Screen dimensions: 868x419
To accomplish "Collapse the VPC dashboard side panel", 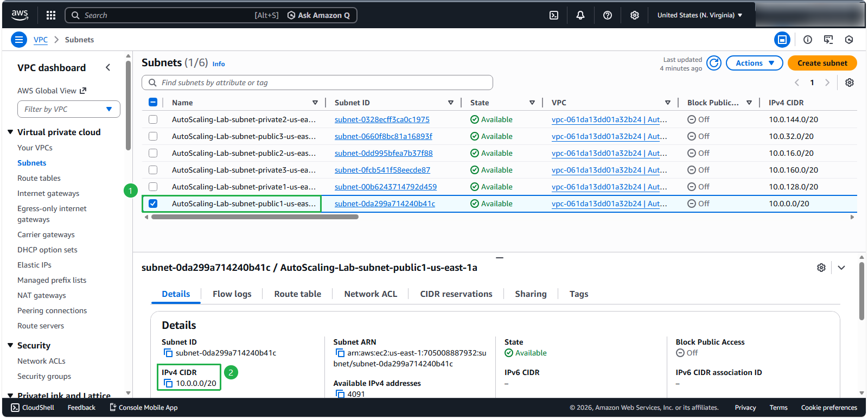I will pyautogui.click(x=108, y=67).
